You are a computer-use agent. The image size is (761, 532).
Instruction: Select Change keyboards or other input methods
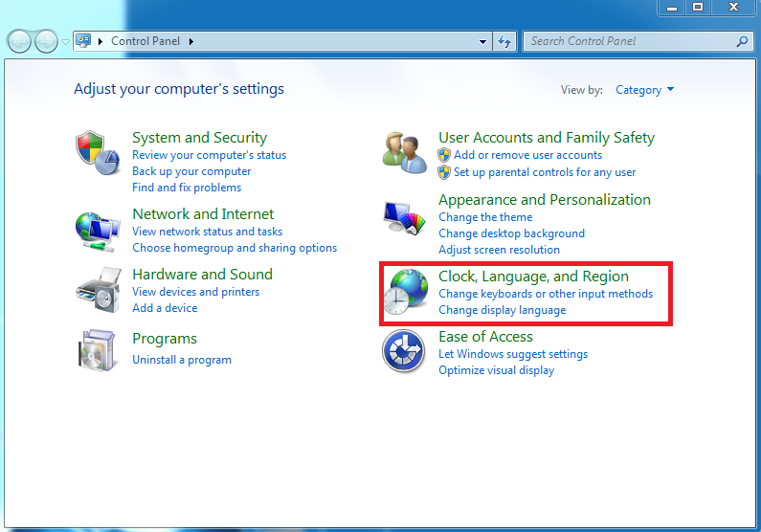546,294
